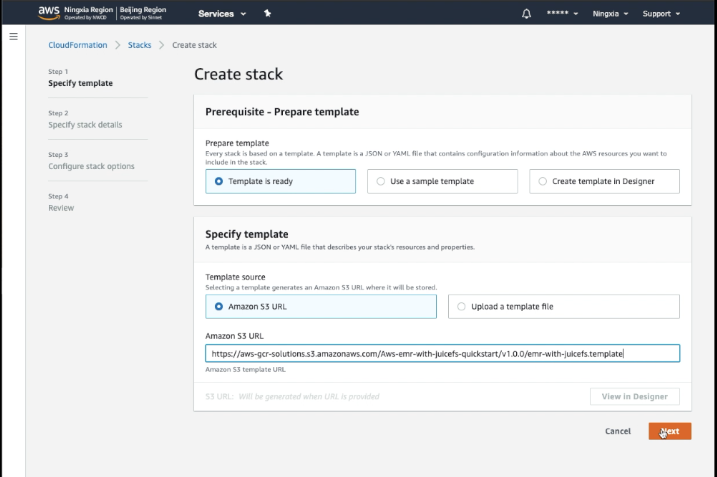717x477 pixels.
Task: Click View in Designer button
Action: click(x=635, y=397)
